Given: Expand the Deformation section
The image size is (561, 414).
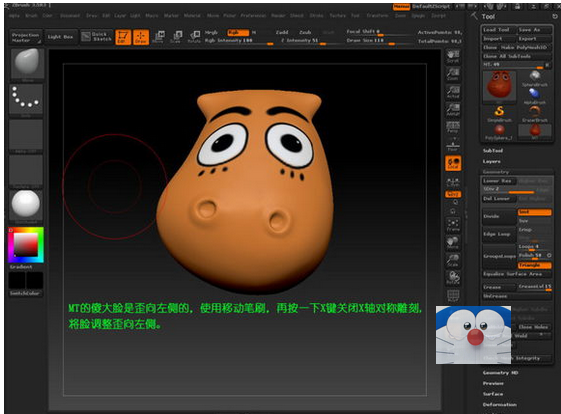Looking at the screenshot, I should [x=499, y=405].
